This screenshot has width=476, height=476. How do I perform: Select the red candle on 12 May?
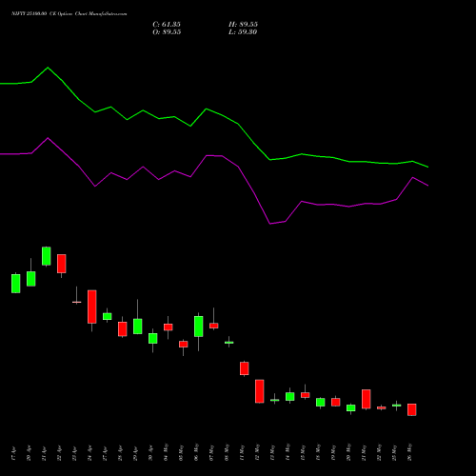260,391
